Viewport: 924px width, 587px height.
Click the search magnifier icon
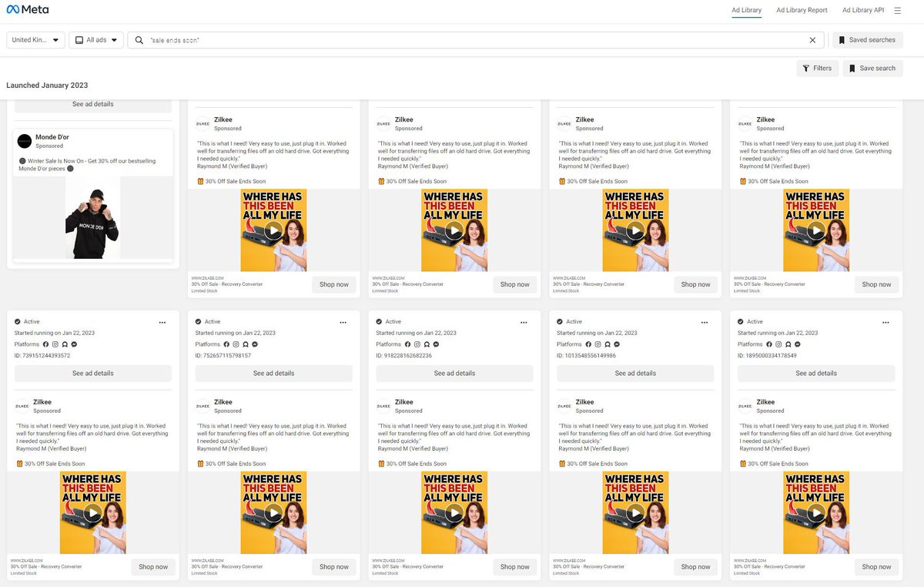click(139, 39)
